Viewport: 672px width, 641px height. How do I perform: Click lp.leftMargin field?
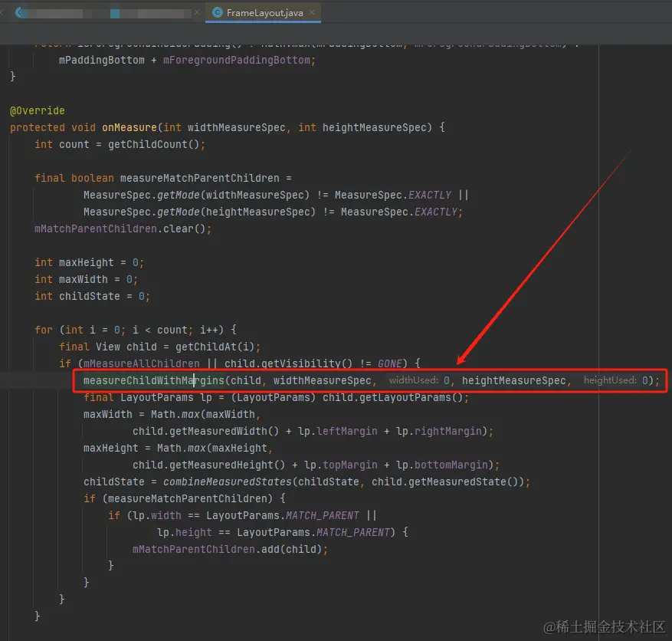[338, 432]
